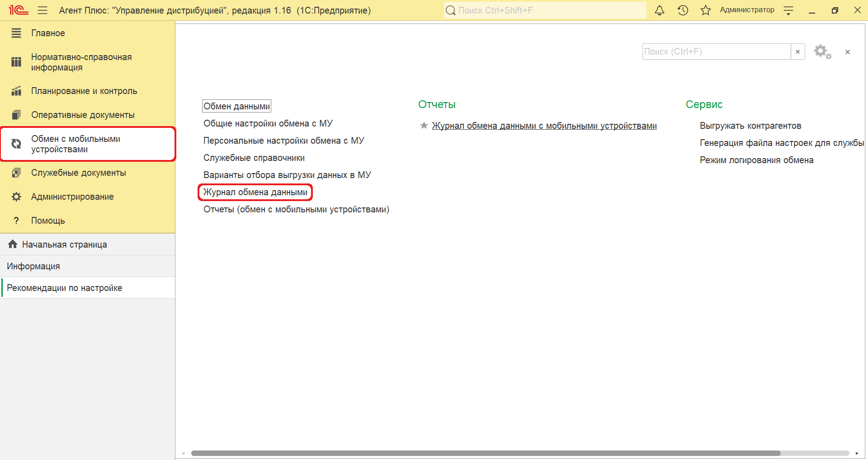Open Журнал обмена данными link

click(255, 192)
